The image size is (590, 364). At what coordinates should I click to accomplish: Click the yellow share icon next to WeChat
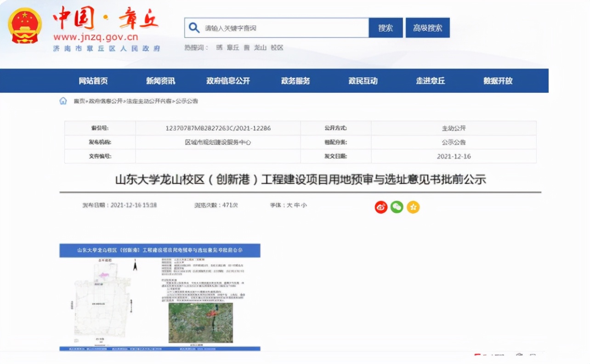click(x=413, y=207)
